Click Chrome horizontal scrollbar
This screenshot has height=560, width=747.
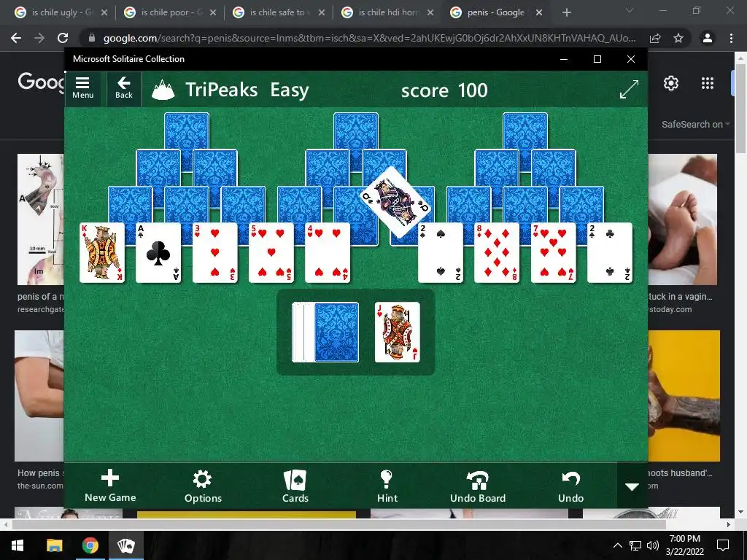(x=338, y=524)
